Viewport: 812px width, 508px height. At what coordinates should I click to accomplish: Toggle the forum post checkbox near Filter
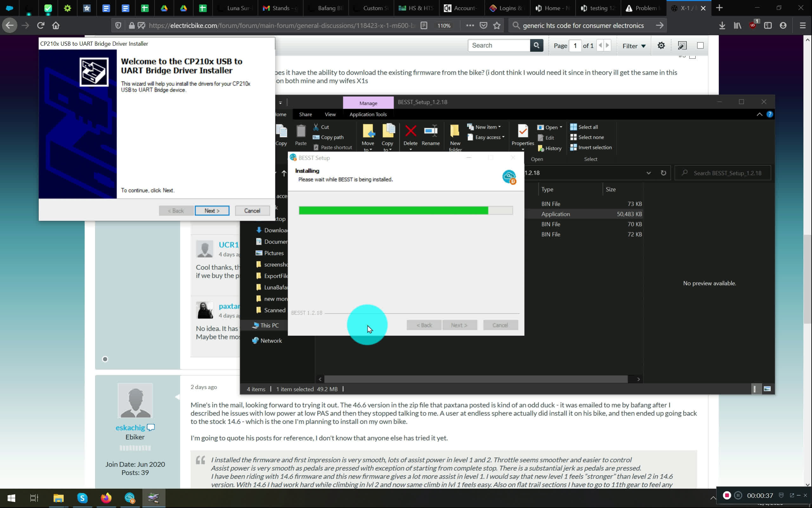tap(700, 45)
